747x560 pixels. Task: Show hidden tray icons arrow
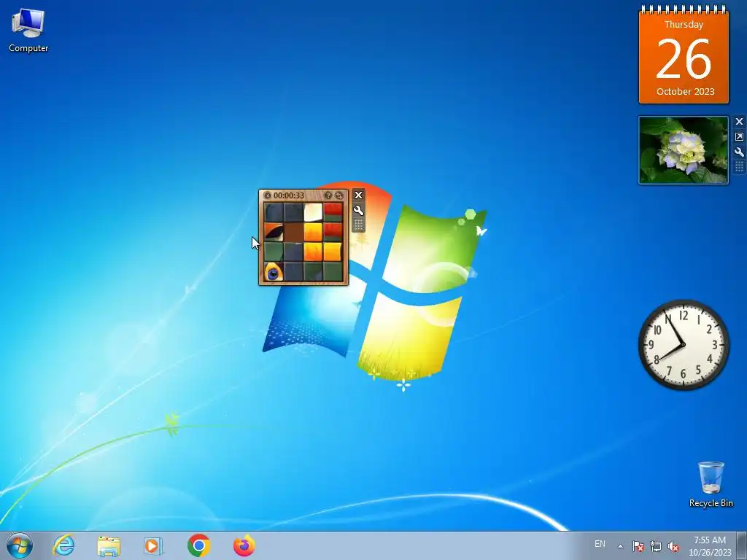coord(620,546)
